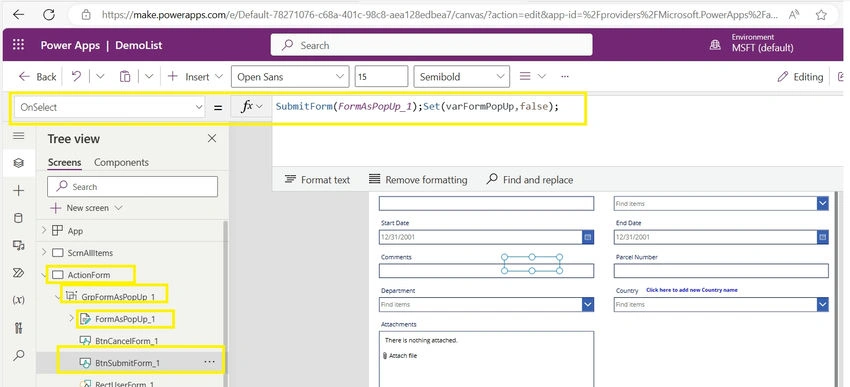Click the Editing mode button

click(x=800, y=77)
